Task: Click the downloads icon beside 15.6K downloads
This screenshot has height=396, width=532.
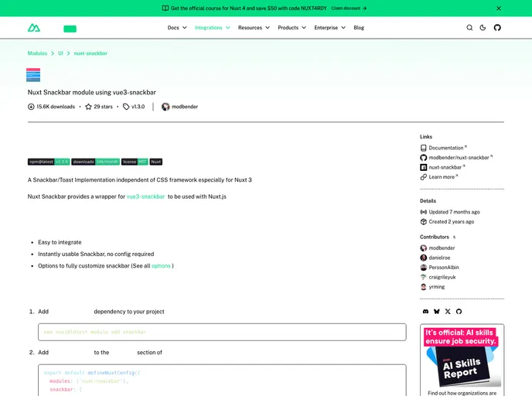Action: tap(31, 107)
